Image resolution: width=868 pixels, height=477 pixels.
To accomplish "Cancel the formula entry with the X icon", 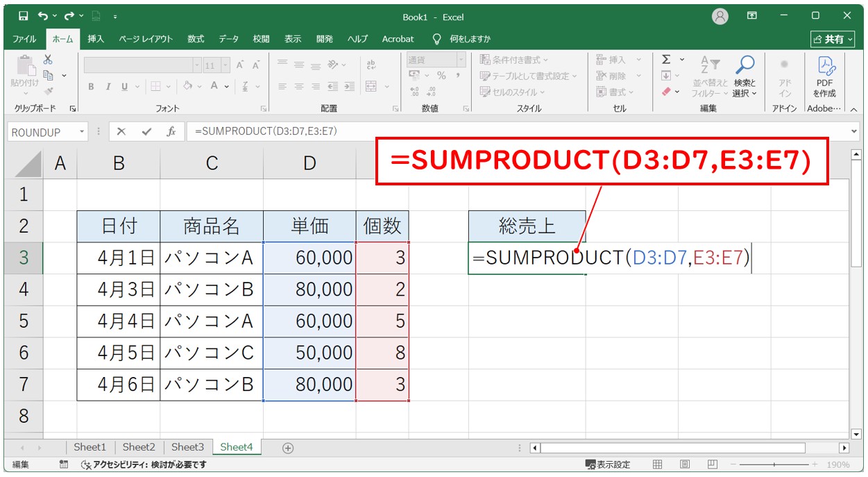I will (x=121, y=131).
